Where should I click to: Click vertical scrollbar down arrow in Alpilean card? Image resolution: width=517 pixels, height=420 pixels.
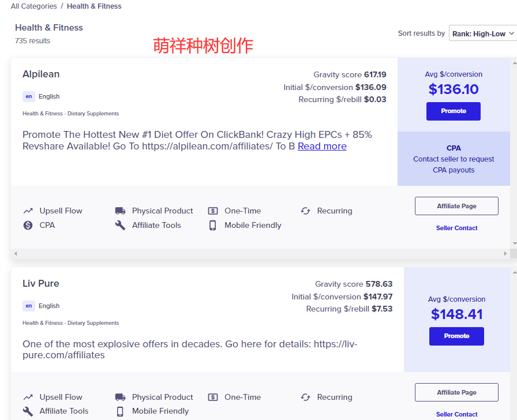(x=514, y=243)
